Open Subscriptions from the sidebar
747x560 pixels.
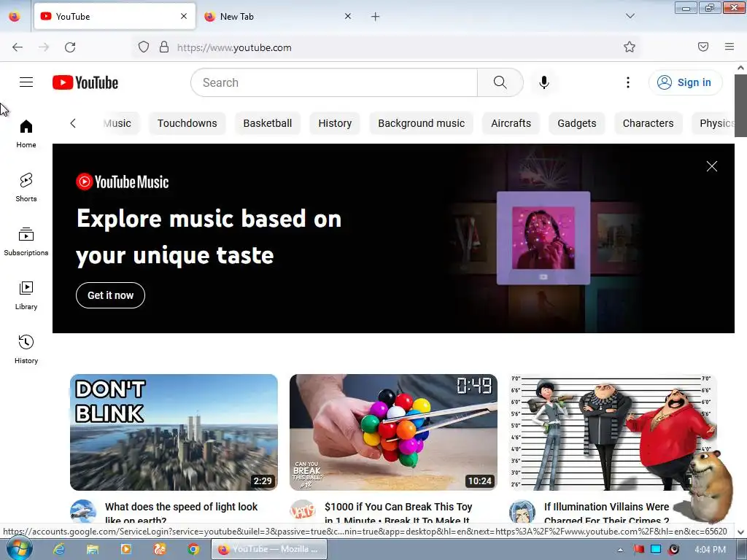click(x=26, y=242)
